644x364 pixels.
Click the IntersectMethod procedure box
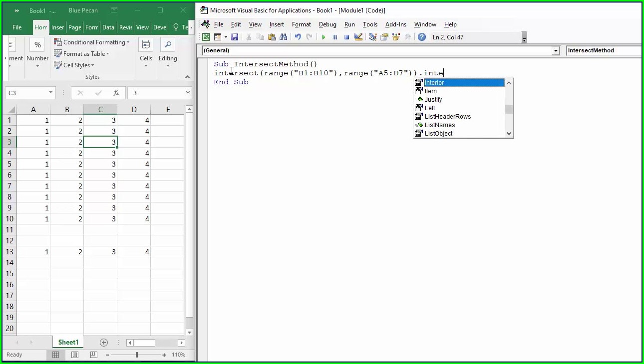click(604, 51)
